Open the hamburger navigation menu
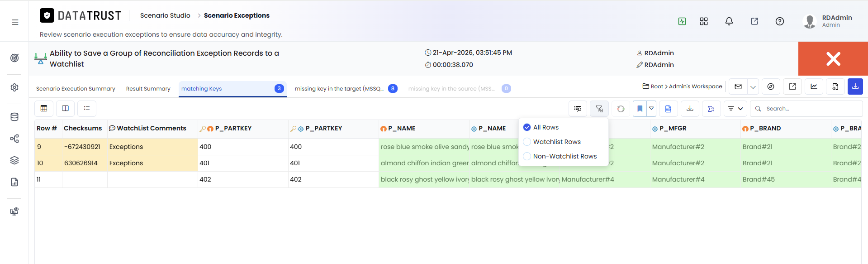This screenshot has height=264, width=868. 15,22
